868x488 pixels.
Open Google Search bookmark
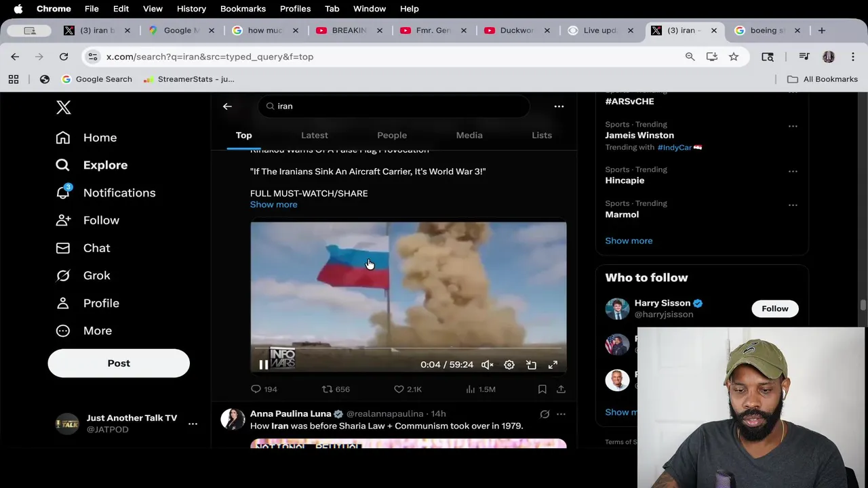pyautogui.click(x=96, y=79)
